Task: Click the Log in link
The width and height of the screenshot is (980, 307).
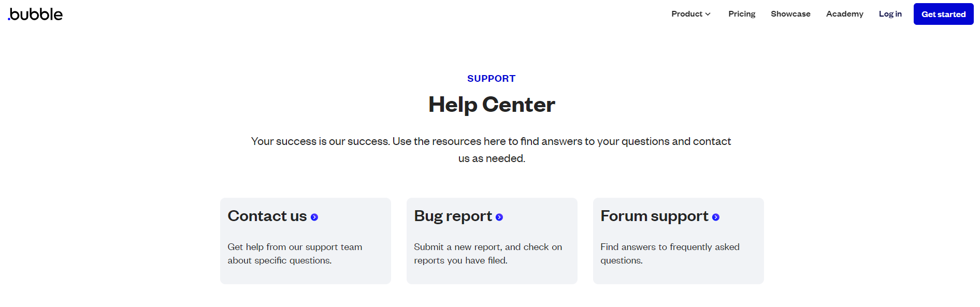Action: pos(890,14)
